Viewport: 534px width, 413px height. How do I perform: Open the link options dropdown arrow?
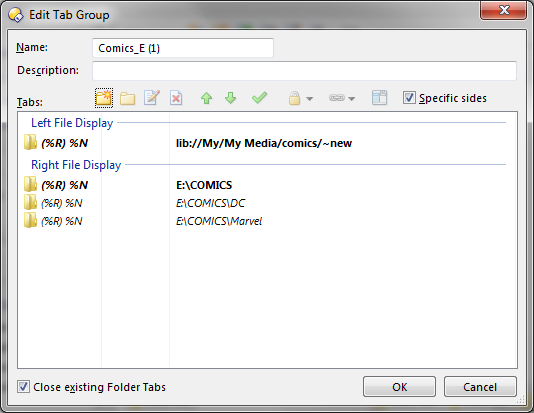click(x=352, y=99)
